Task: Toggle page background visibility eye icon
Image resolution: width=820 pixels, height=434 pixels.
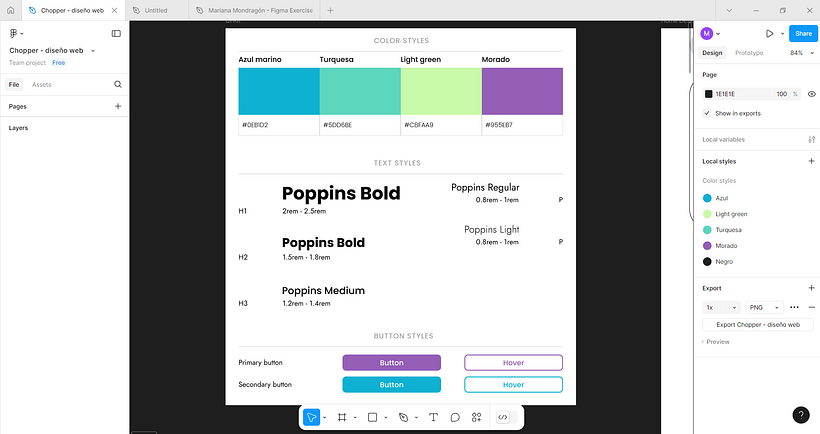Action: point(811,94)
